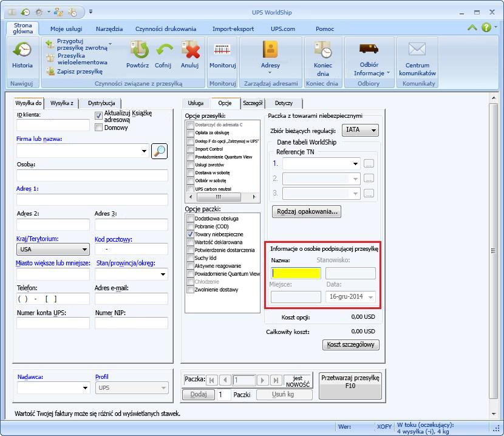Click Usuń kg button
Image resolution: width=504 pixels, height=436 pixels.
tap(284, 394)
